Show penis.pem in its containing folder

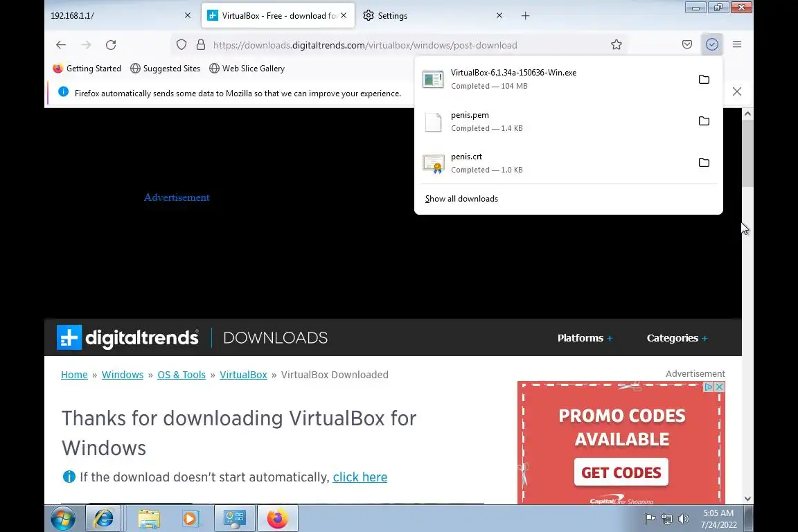point(704,121)
